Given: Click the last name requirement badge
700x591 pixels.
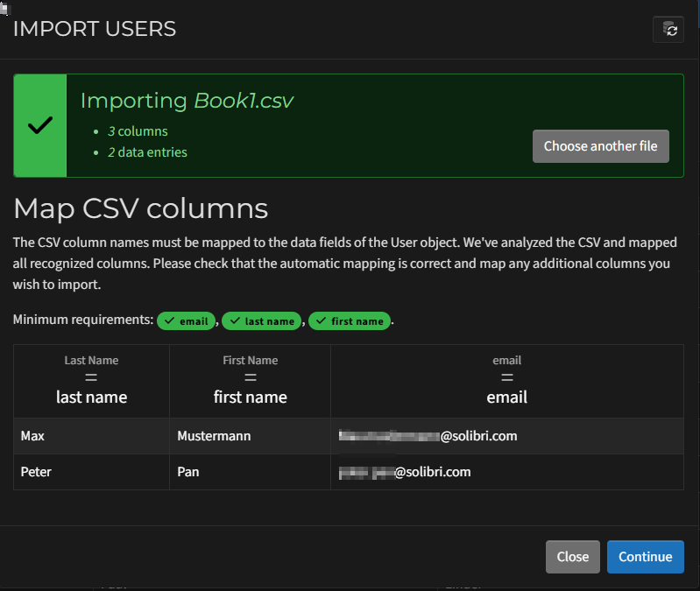Looking at the screenshot, I should (x=262, y=321).
